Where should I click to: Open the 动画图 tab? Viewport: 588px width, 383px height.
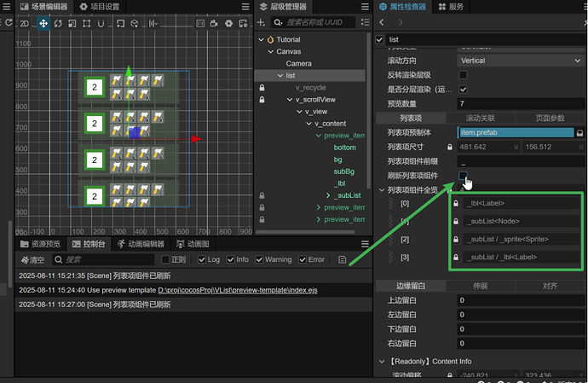pyautogui.click(x=193, y=244)
